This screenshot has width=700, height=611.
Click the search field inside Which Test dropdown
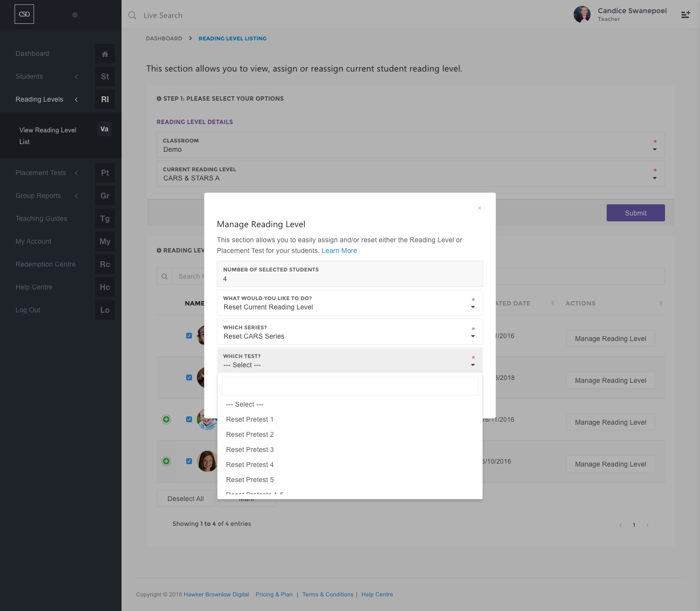[350, 386]
